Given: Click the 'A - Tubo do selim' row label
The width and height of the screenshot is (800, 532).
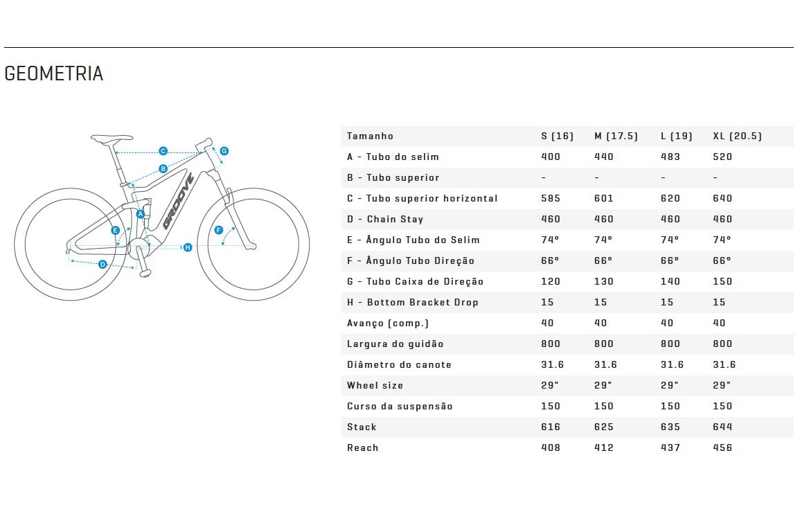Looking at the screenshot, I should 393,157.
